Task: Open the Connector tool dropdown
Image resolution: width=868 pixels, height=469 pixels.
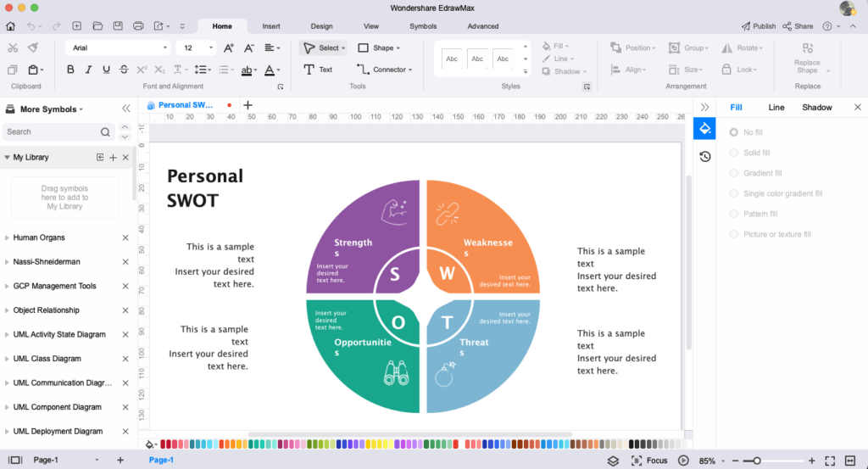Action: (x=383, y=70)
